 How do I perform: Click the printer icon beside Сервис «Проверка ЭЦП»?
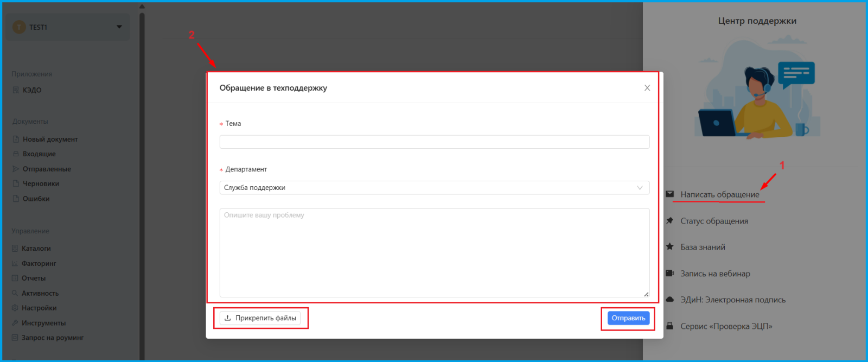(x=670, y=326)
